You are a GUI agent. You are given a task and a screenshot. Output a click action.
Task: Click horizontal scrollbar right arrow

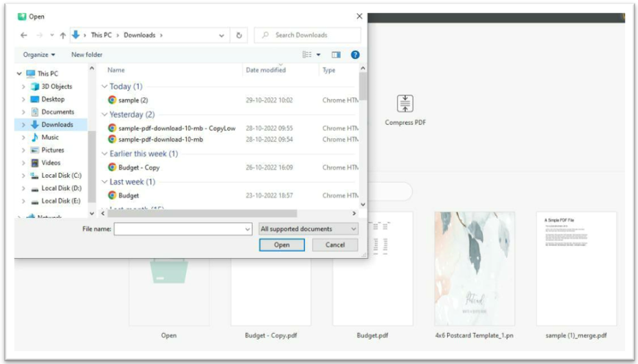[354, 214]
